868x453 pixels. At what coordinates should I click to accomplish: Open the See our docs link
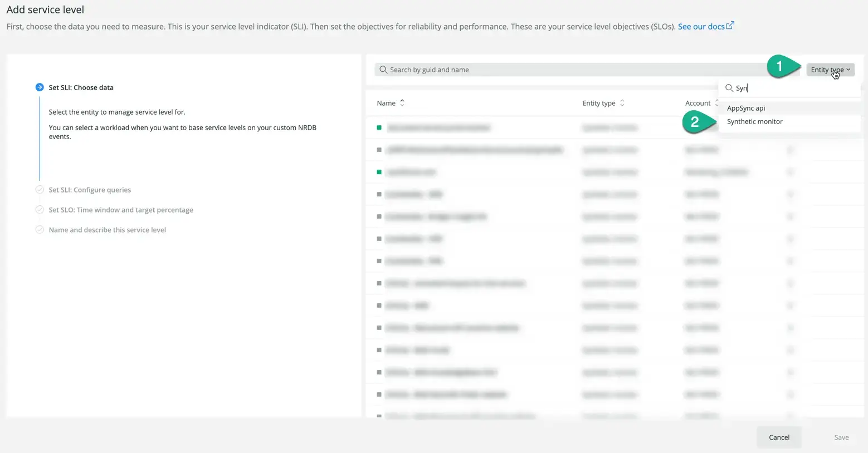(x=706, y=26)
